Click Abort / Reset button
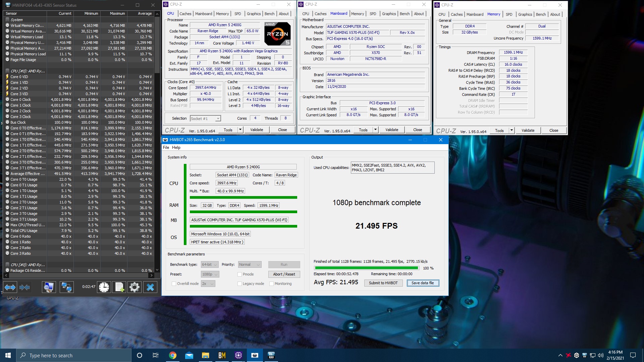 point(284,274)
